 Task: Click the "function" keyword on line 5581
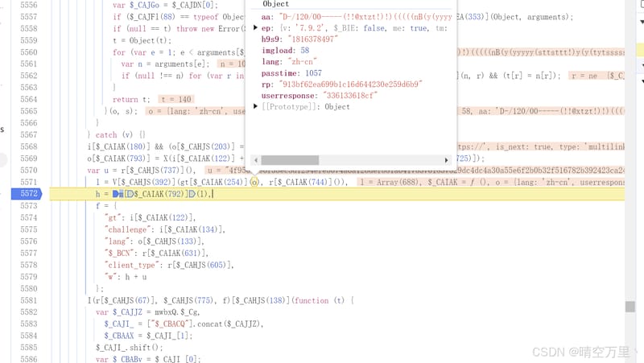312,300
